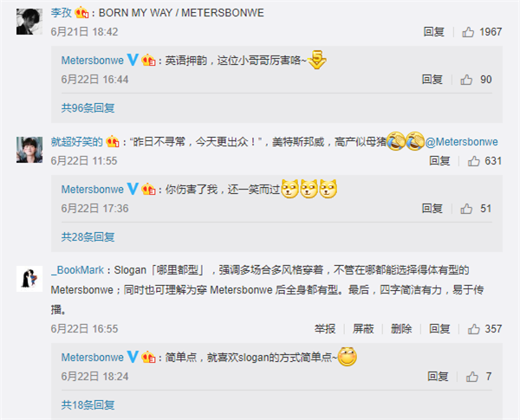520x420 pixels.
Task: Reply to 李孜's comment via 回复
Action: pyautogui.click(x=434, y=32)
